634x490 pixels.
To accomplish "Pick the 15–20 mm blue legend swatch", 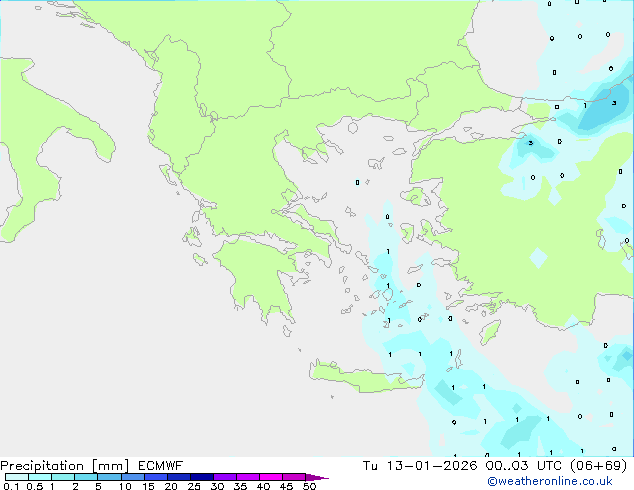I will (156, 477).
